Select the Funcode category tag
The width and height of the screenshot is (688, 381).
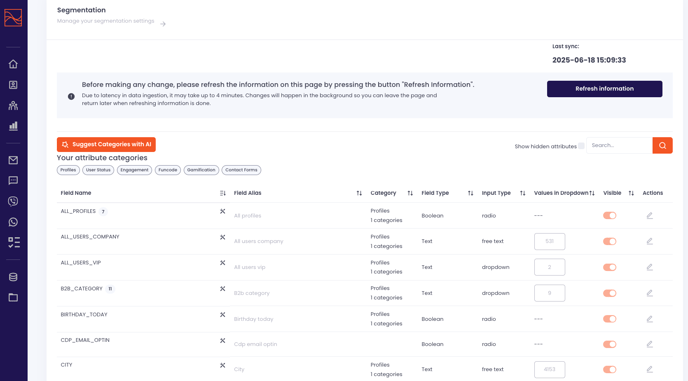click(x=168, y=170)
